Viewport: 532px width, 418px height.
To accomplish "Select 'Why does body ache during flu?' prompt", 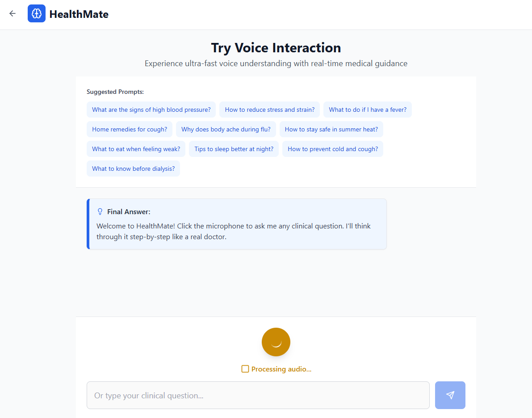I will point(226,129).
